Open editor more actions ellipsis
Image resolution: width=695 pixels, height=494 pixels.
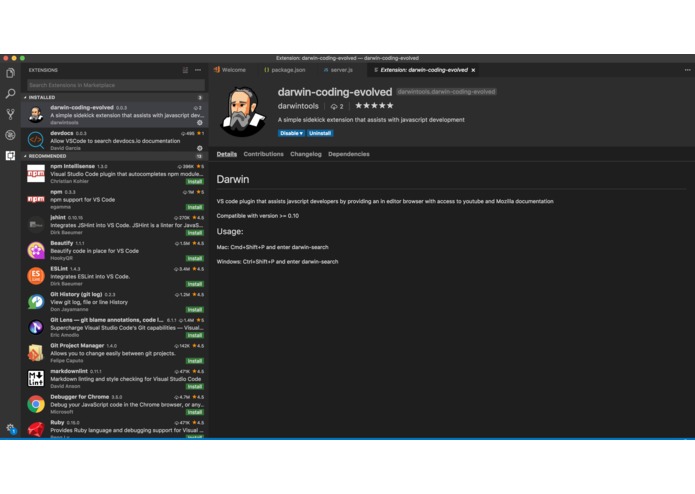(x=687, y=70)
